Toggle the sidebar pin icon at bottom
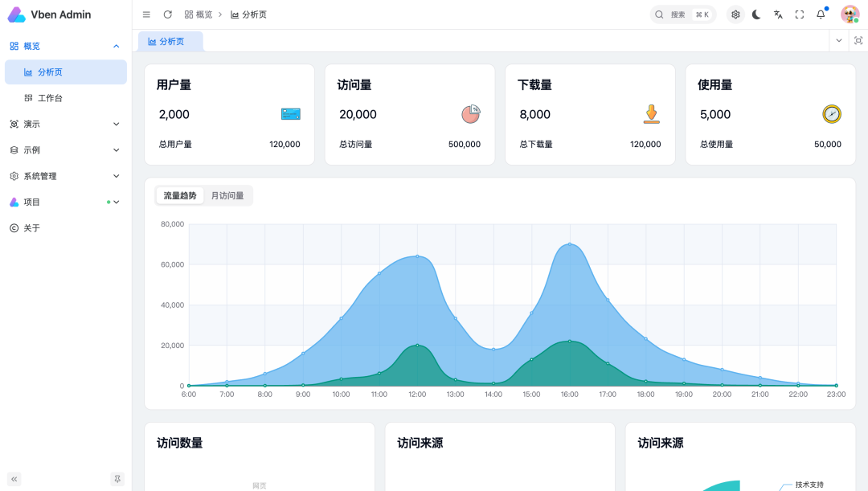This screenshot has width=868, height=491. tap(117, 478)
